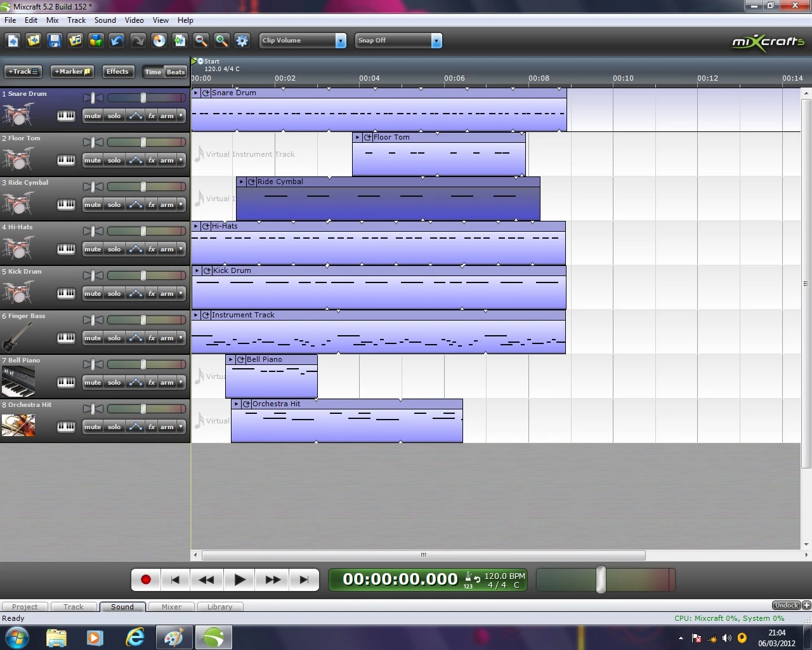Click the Kick Drum automation icon
This screenshot has width=812, height=650.
[x=135, y=293]
